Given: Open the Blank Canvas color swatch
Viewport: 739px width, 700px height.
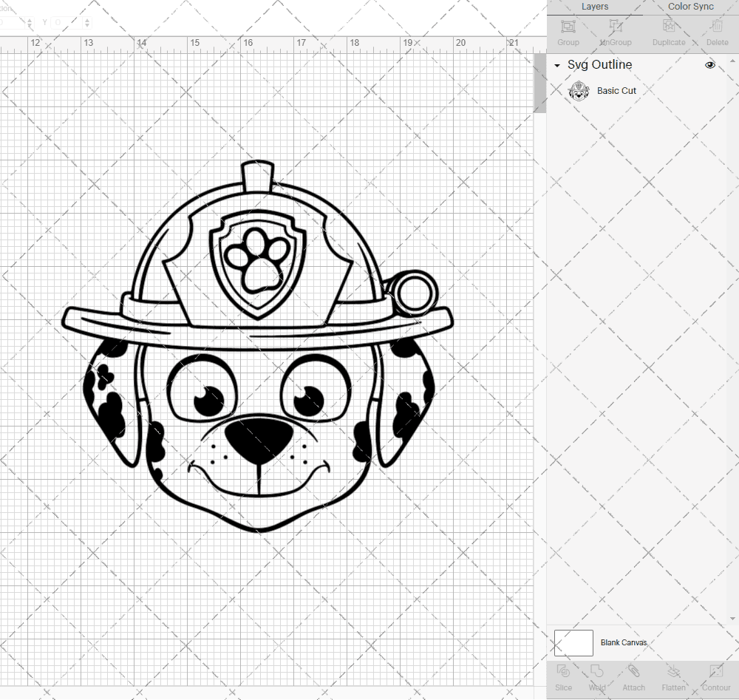Looking at the screenshot, I should (573, 642).
